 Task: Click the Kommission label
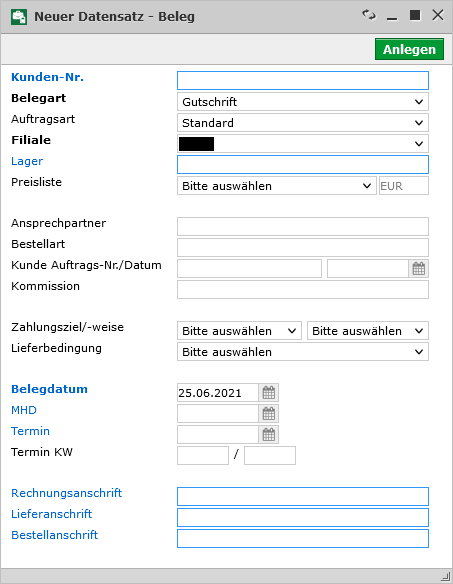pos(45,286)
